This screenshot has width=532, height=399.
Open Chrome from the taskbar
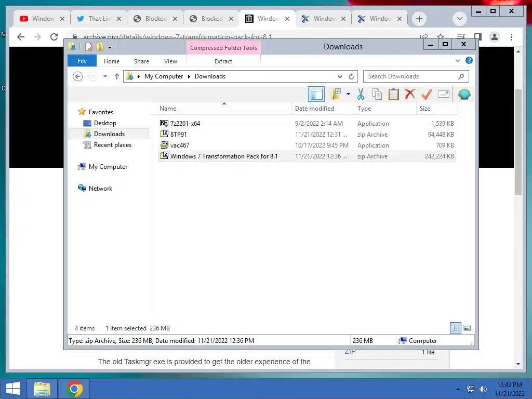pyautogui.click(x=74, y=389)
